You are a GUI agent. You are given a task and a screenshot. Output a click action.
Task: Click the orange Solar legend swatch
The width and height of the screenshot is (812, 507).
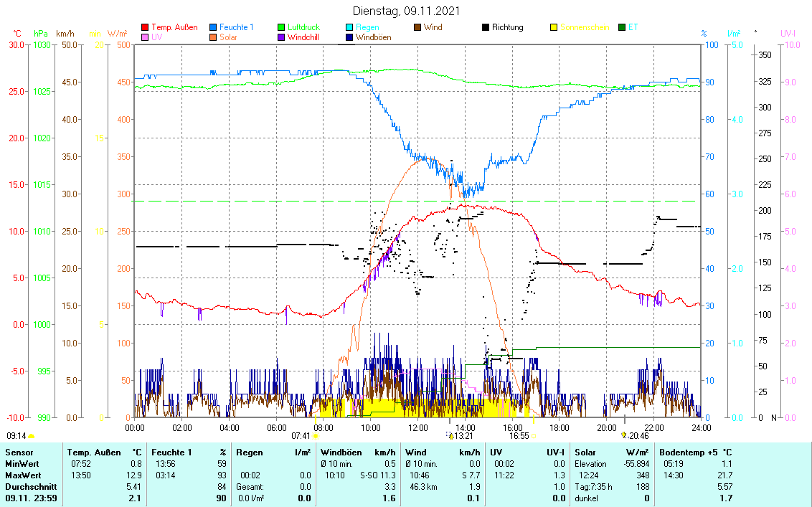point(213,38)
